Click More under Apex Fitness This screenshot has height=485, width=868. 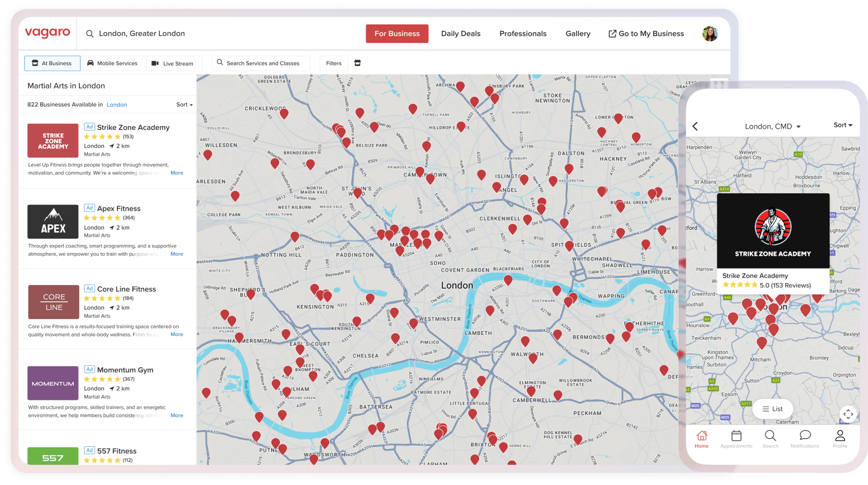pos(177,254)
